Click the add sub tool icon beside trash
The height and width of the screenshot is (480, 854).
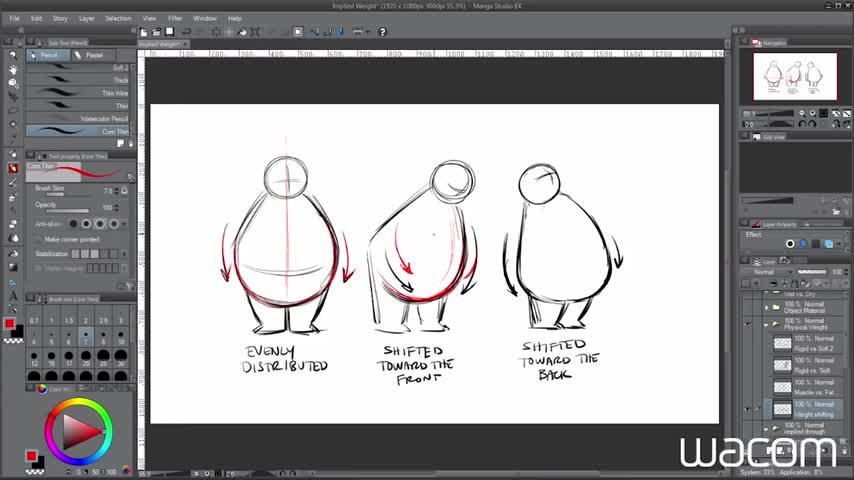click(120, 144)
